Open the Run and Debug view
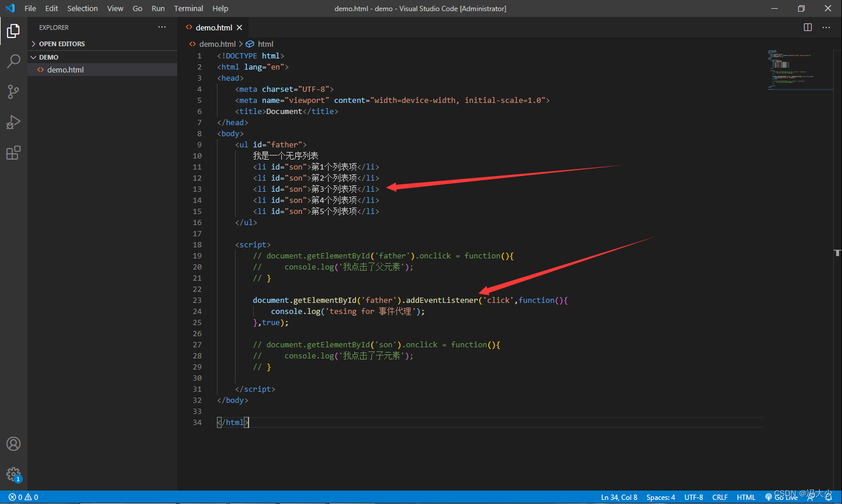 click(x=13, y=122)
